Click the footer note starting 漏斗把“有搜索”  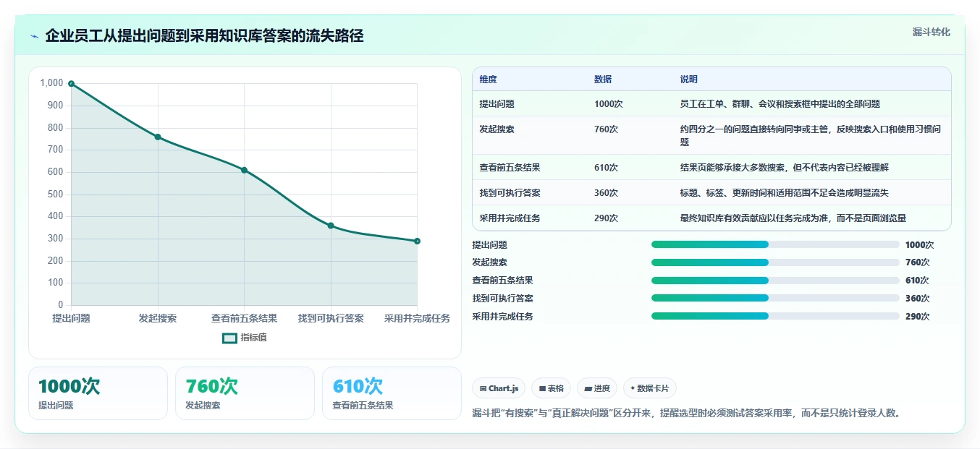tap(686, 414)
